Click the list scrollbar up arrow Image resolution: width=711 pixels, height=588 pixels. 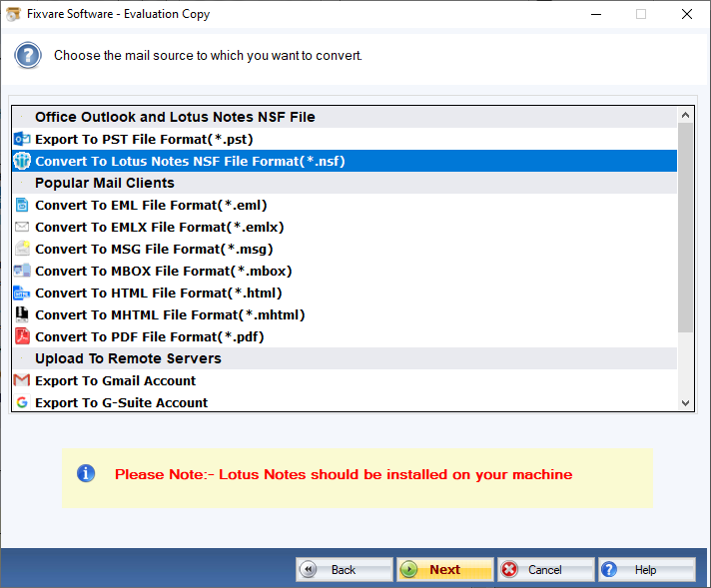pyautogui.click(x=686, y=115)
